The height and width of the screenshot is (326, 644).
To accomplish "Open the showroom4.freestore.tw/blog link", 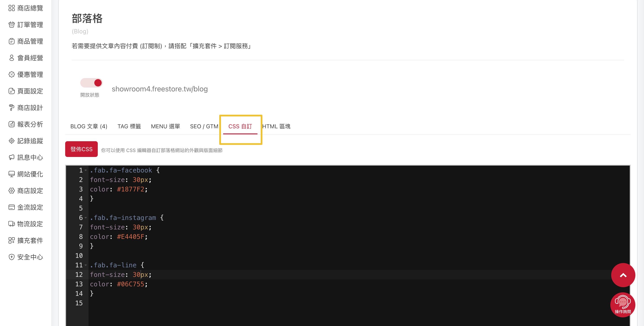I will (159, 89).
